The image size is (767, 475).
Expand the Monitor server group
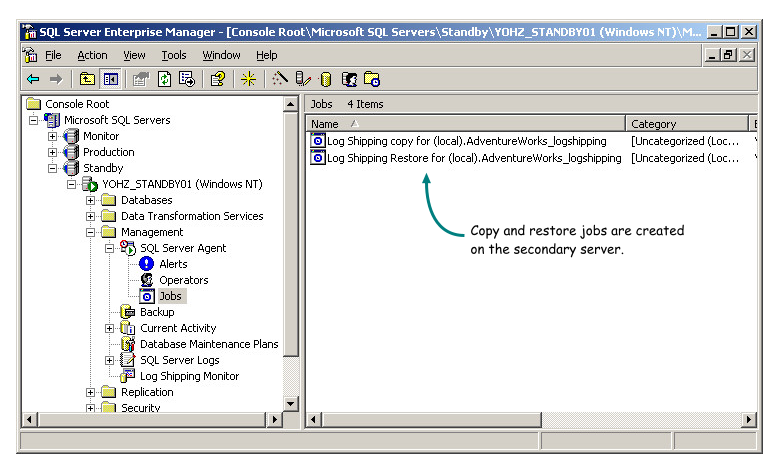coord(52,136)
